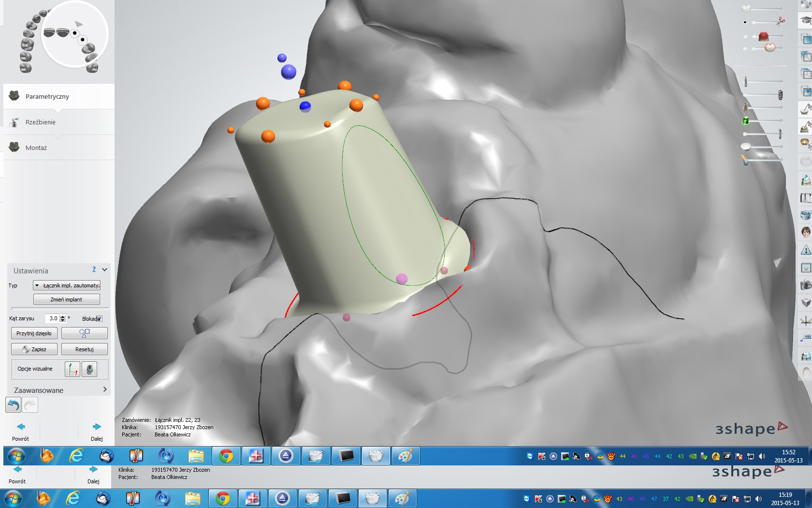
Task: Open the Typ dropdown list
Action: [67, 285]
